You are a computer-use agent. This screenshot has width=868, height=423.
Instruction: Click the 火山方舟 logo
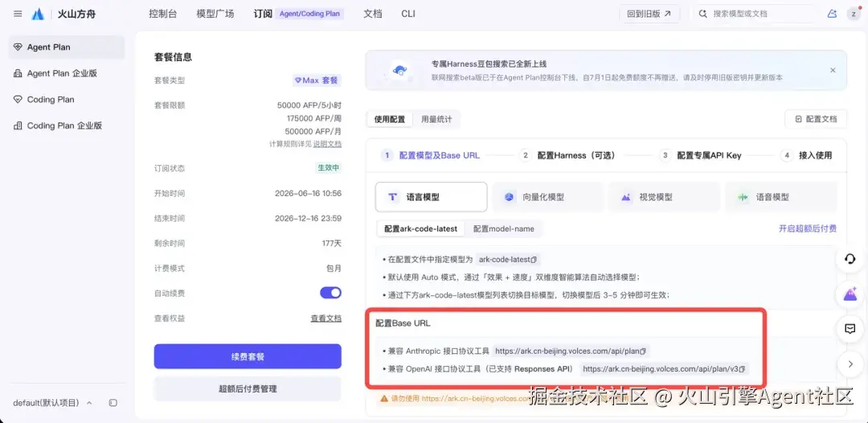63,14
